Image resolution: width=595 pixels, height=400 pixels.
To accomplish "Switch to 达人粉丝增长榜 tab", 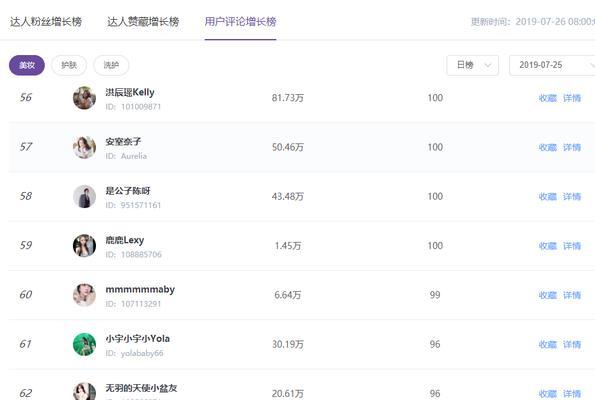I will point(46,22).
